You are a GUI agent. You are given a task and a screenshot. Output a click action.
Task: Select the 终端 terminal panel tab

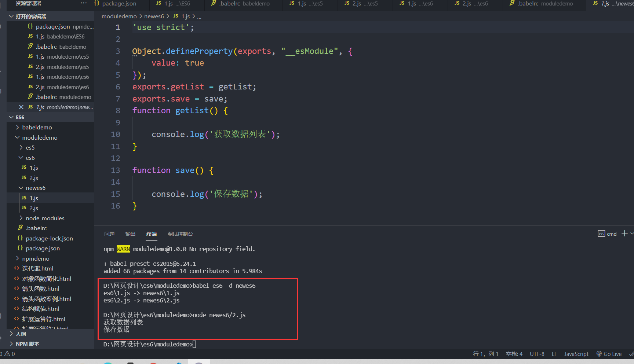tap(152, 234)
